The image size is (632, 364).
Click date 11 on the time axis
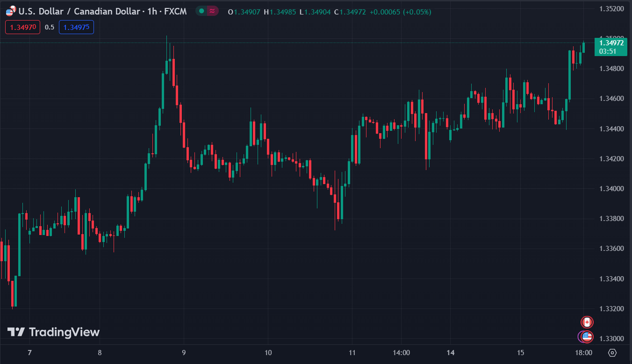pyautogui.click(x=352, y=352)
